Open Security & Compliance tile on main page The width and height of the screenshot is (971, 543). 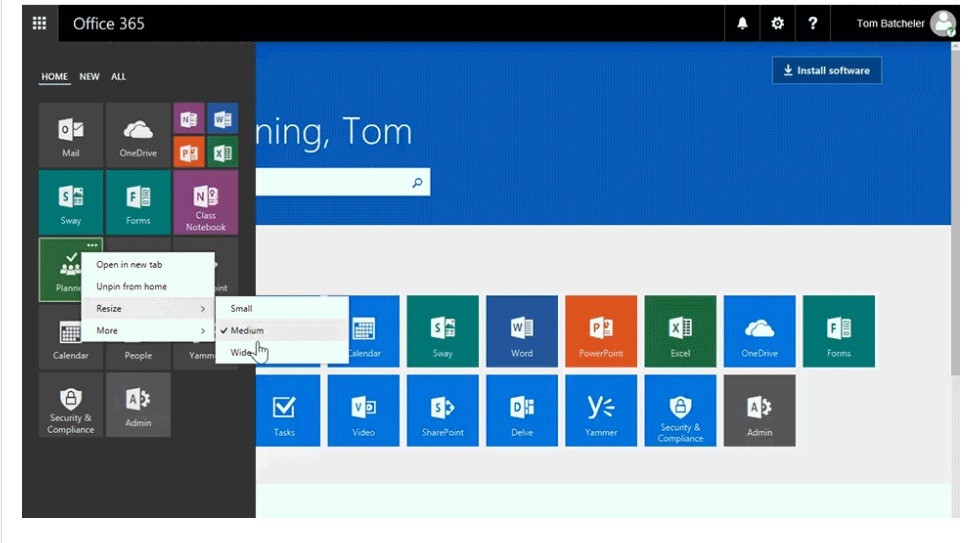681,411
